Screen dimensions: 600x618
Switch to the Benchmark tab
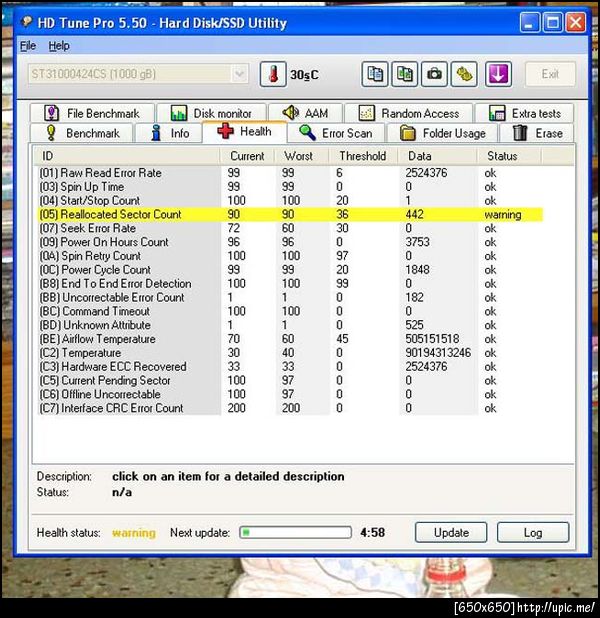coord(82,133)
